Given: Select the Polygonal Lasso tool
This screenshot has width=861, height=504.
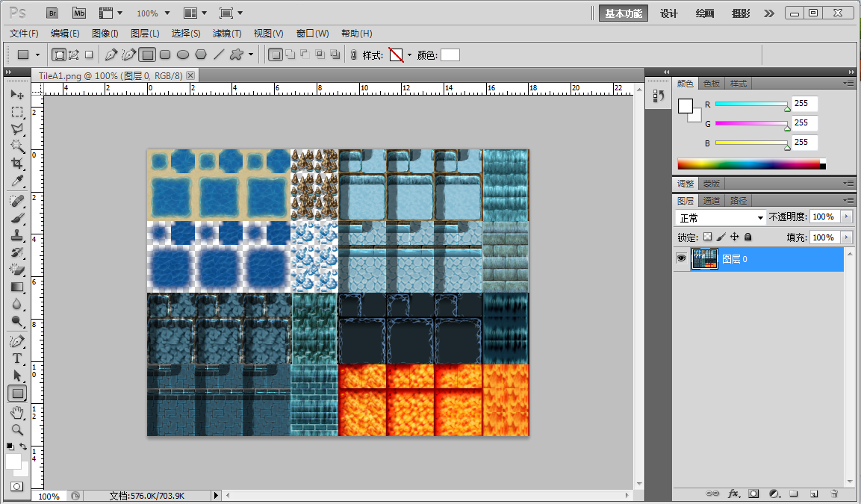Looking at the screenshot, I should tap(17, 129).
